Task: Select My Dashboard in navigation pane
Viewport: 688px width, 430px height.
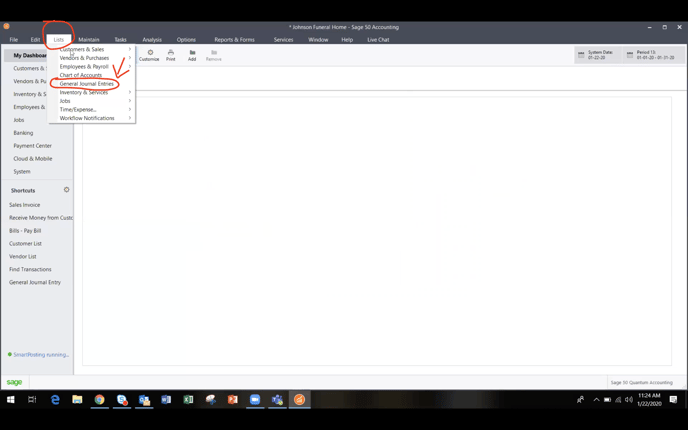Action: coord(26,55)
